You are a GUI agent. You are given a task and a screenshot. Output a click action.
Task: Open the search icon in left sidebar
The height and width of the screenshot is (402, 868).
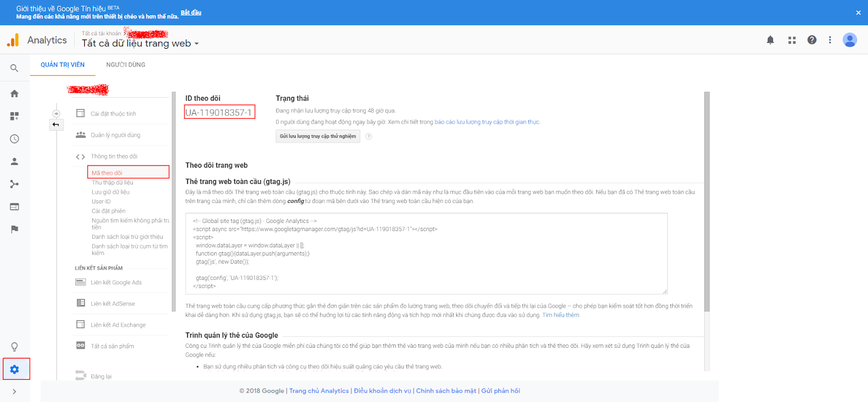tap(14, 68)
